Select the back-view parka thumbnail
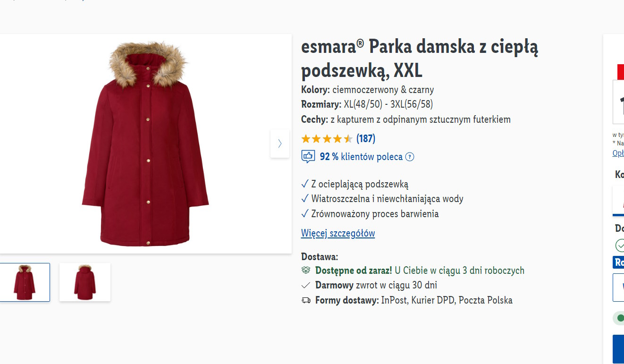 (x=85, y=282)
